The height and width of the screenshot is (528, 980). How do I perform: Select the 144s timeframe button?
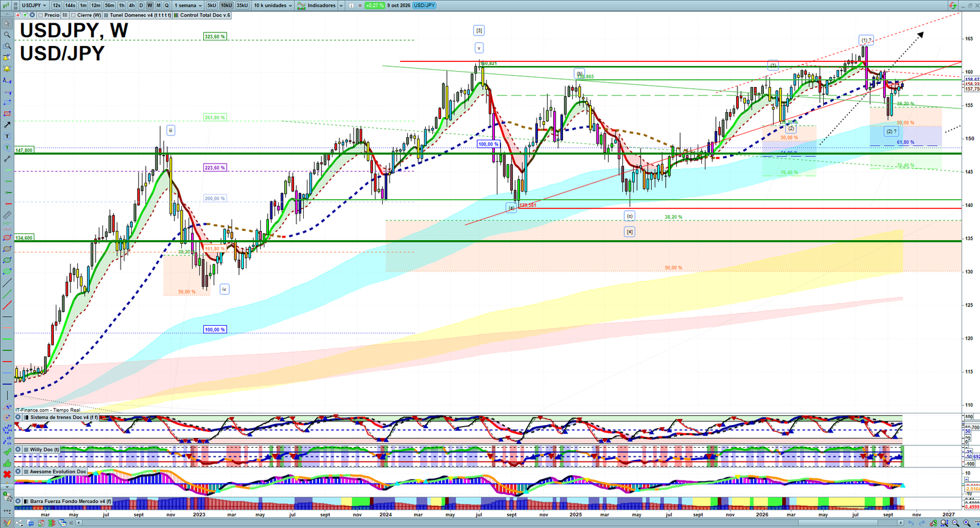point(70,6)
